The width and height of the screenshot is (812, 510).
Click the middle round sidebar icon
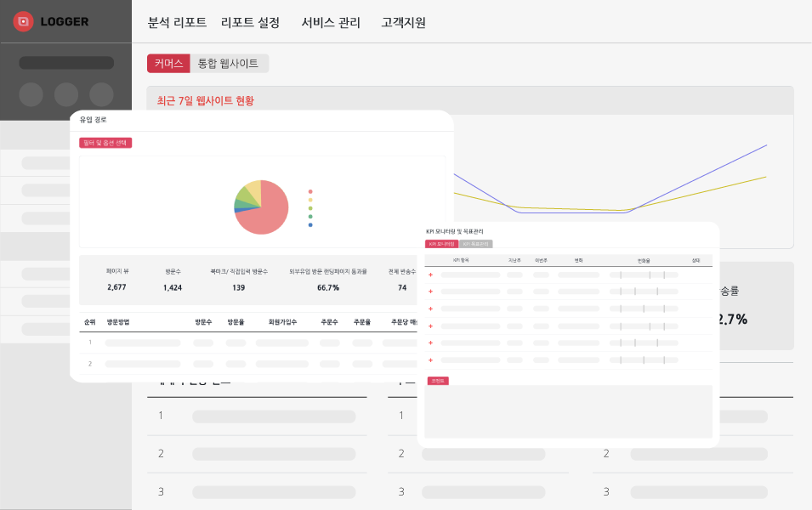[x=66, y=94]
